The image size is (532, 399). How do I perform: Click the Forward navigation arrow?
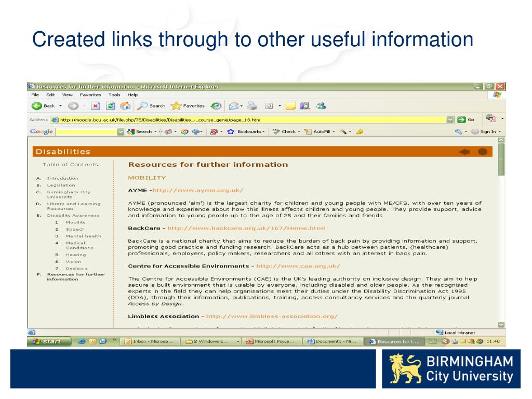pos(73,106)
